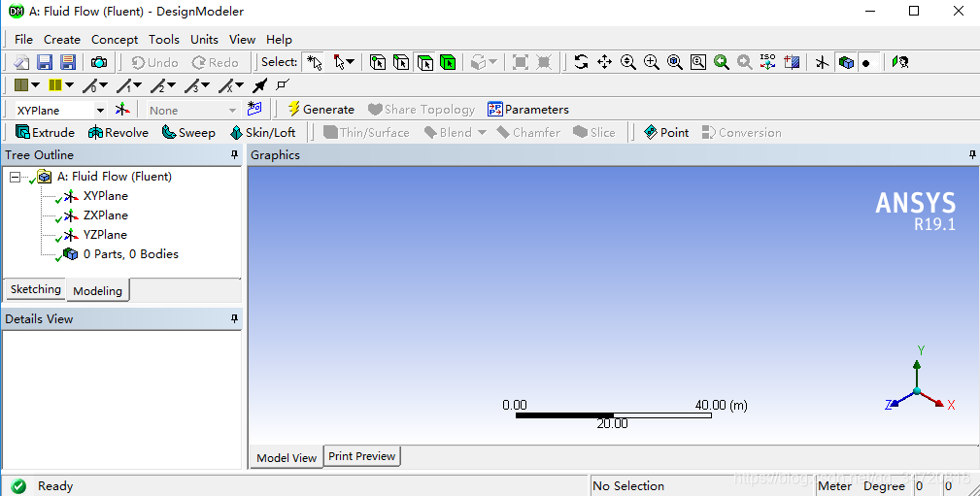Viewport: 980px width, 496px height.
Task: Click the Revolve tool
Action: pos(118,132)
